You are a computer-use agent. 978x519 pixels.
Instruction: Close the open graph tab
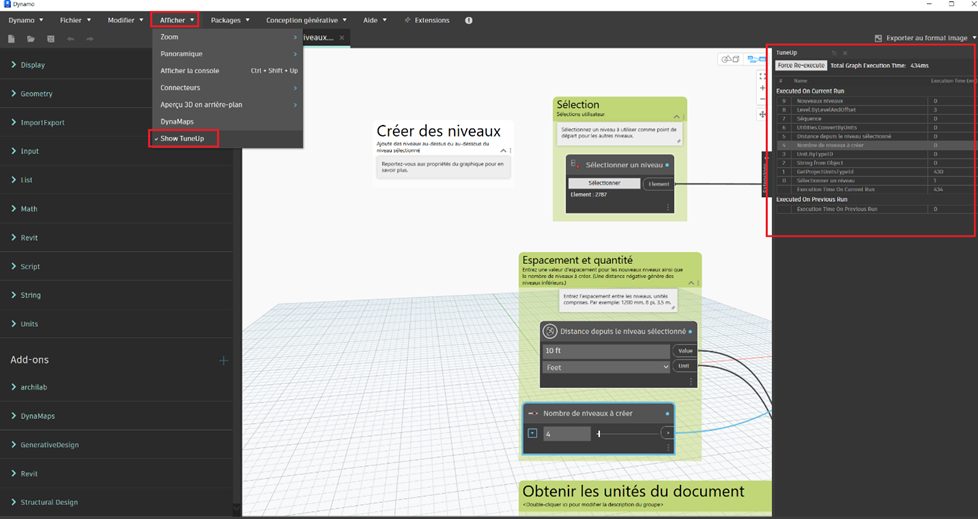pos(342,37)
